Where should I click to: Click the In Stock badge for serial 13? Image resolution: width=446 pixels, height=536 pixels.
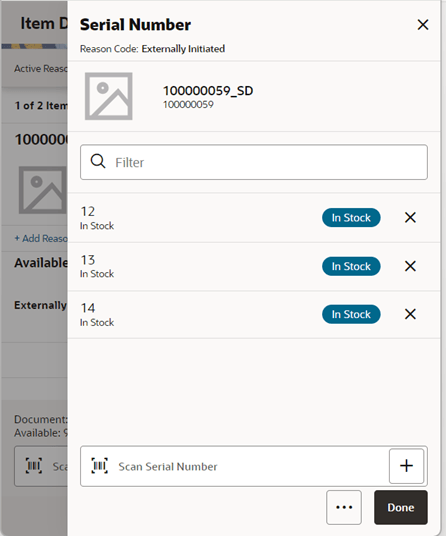pos(351,266)
